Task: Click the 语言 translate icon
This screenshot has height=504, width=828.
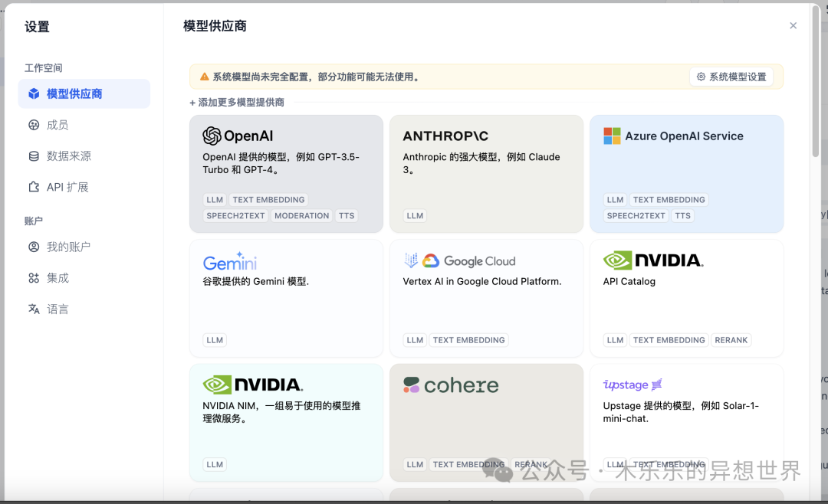Action: tap(34, 309)
